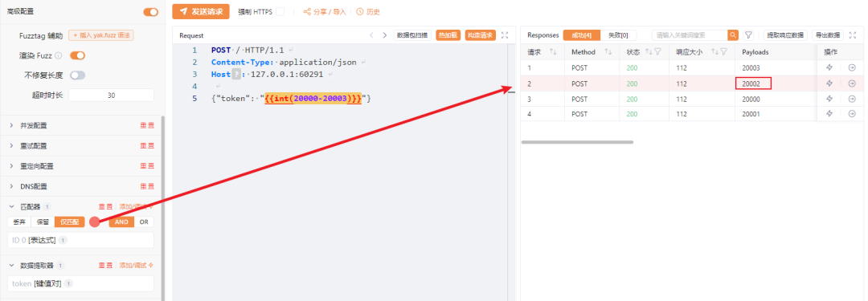Screen dimensions: 868x301
Task: Sort the 请求 column
Action: click(552, 52)
